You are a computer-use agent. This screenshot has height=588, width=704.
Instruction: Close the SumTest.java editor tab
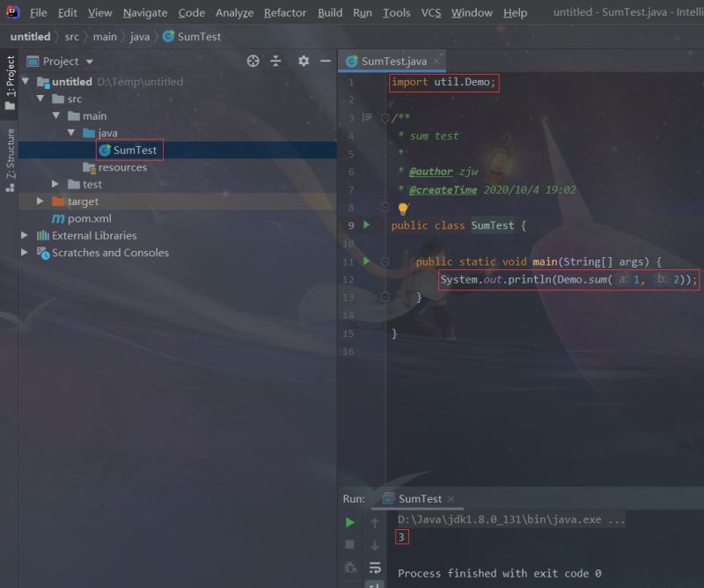click(436, 61)
